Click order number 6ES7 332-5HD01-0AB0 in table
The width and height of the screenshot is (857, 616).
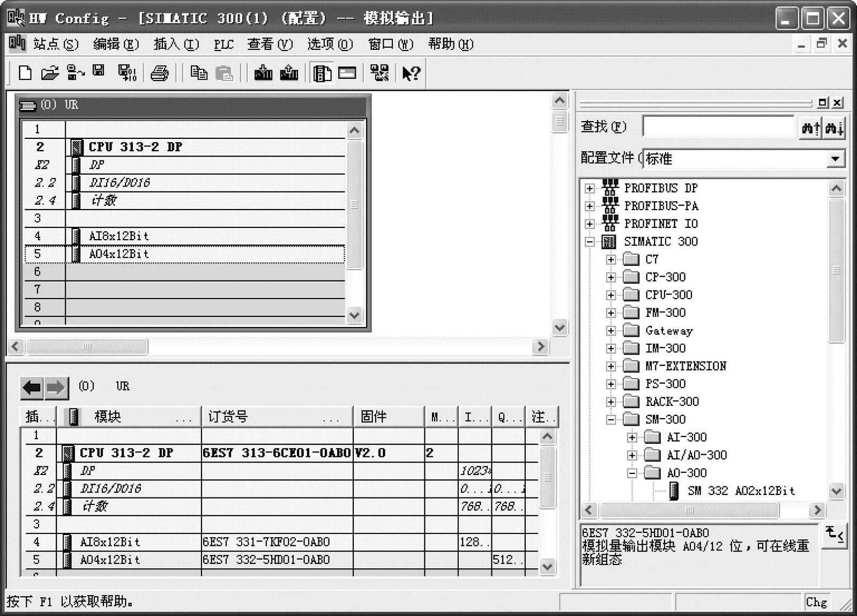click(x=266, y=560)
